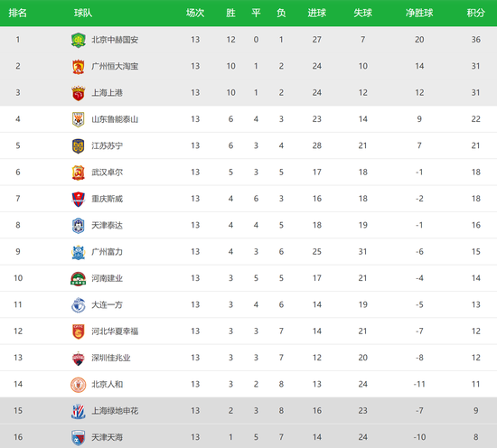Sort table by 净胜球 column header
The width and height of the screenshot is (497, 448).
[419, 13]
